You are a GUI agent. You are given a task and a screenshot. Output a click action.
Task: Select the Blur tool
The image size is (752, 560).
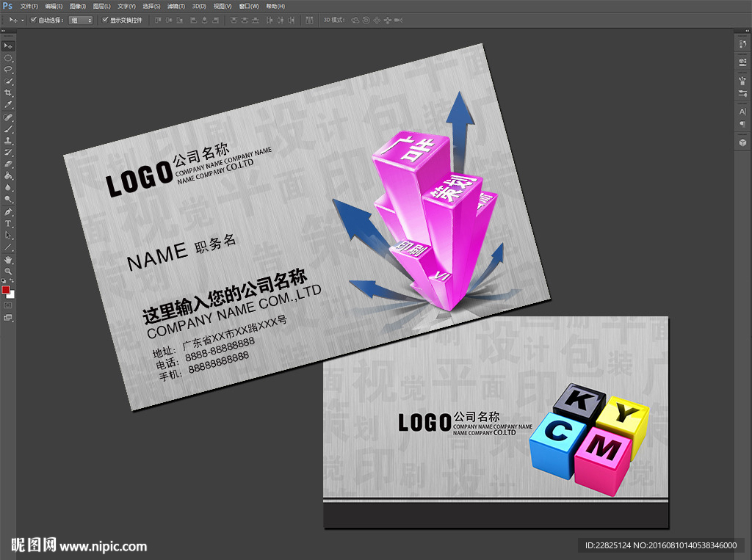tap(8, 187)
